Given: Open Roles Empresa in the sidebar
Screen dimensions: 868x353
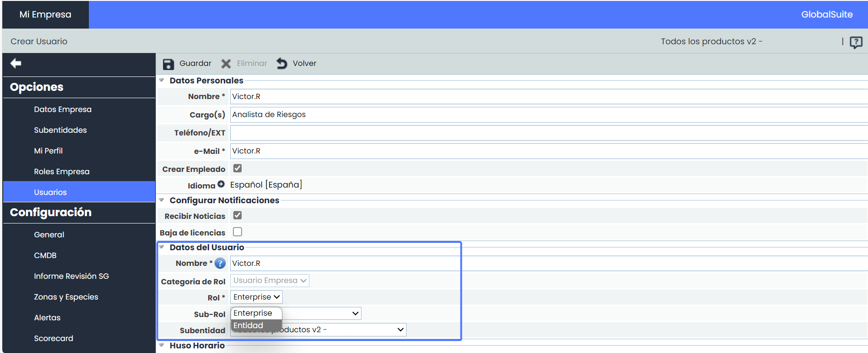Looking at the screenshot, I should [x=62, y=171].
